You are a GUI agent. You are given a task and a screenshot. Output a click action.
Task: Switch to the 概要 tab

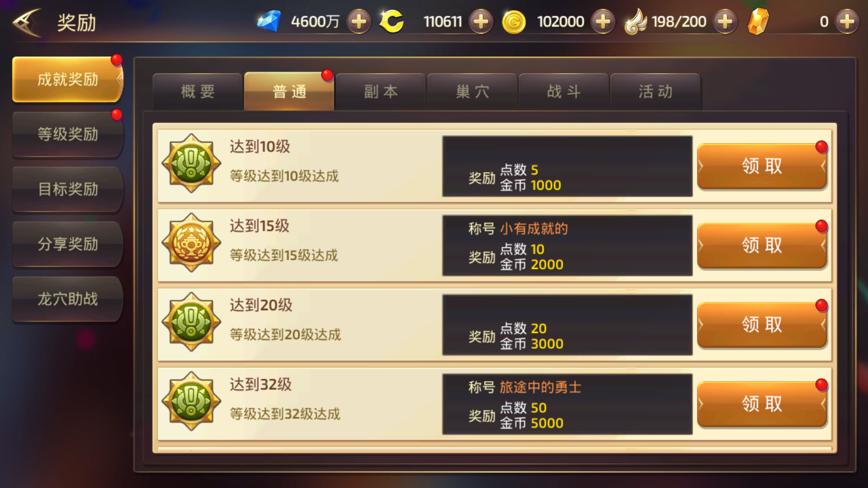coord(198,92)
